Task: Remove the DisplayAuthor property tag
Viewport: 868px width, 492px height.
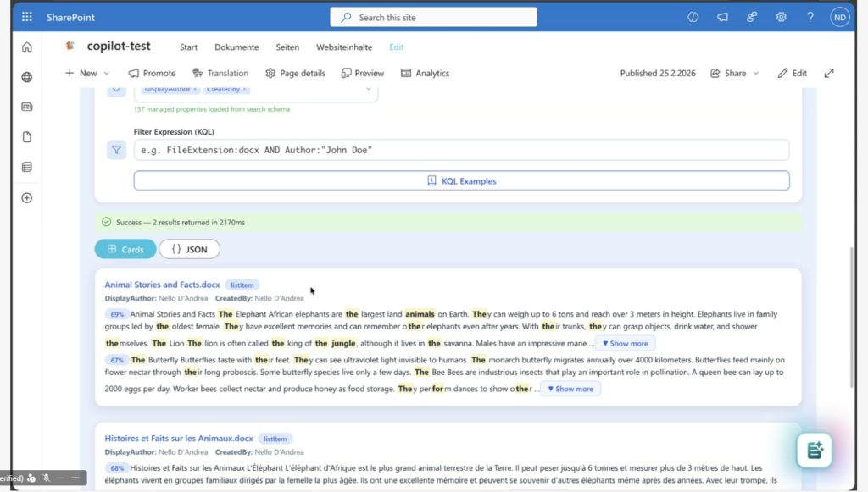Action: [x=195, y=89]
